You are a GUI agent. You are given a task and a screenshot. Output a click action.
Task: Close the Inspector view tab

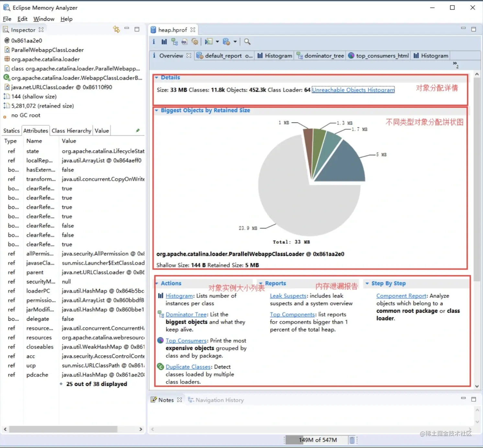coord(41,29)
